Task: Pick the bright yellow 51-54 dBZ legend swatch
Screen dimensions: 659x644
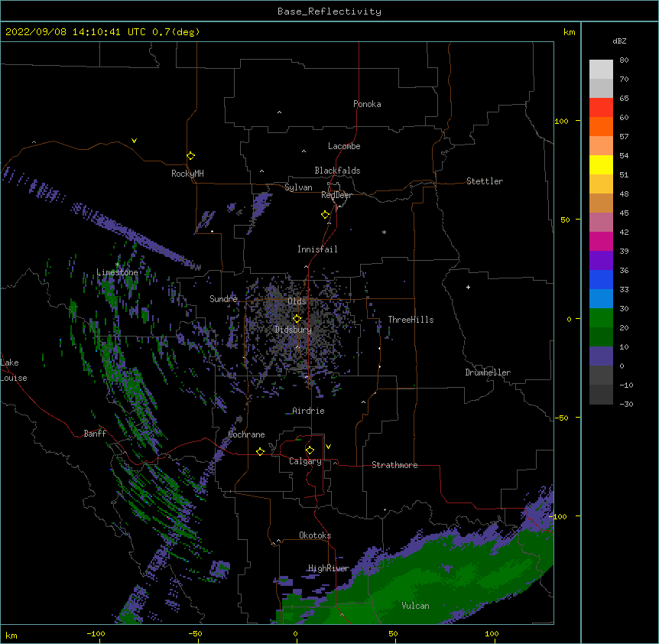Action: [x=601, y=164]
